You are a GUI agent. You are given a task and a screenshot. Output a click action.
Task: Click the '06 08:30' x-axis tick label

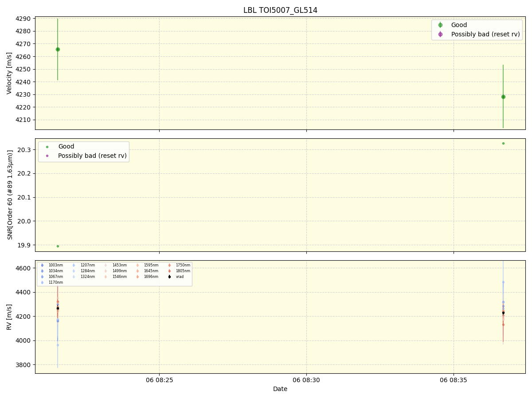pos(306,380)
